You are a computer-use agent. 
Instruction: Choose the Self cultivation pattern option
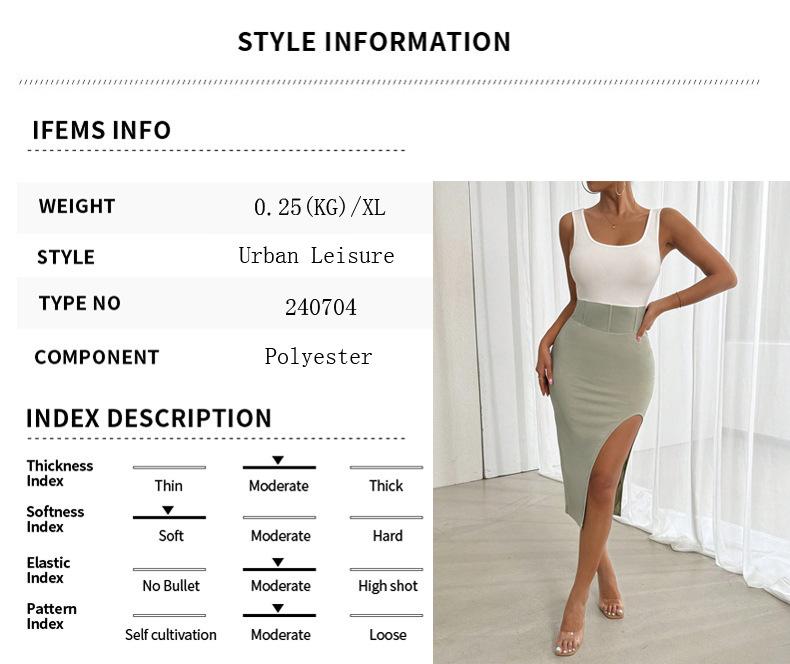(171, 634)
